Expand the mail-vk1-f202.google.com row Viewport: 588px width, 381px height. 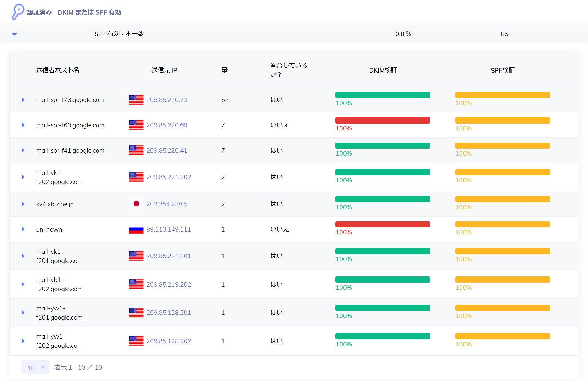23,177
